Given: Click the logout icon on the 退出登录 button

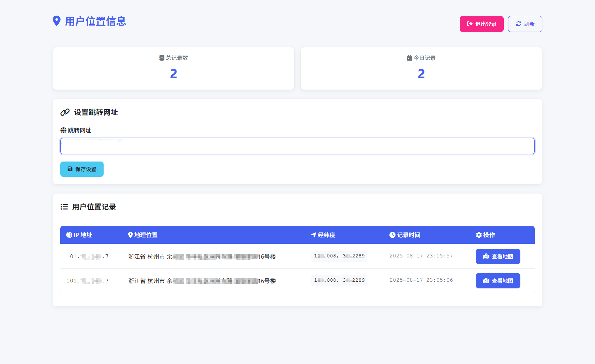Looking at the screenshot, I should pos(470,24).
